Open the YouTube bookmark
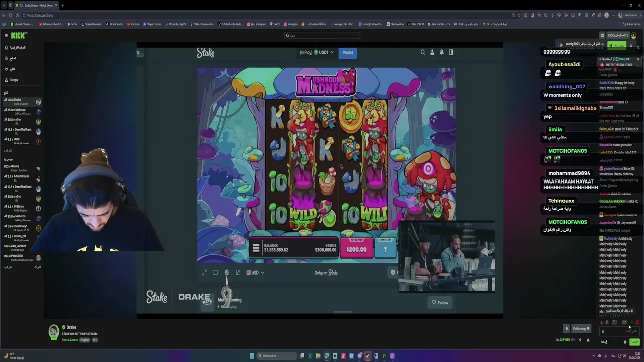This screenshot has height=362, width=644. pyautogui.click(x=133, y=24)
